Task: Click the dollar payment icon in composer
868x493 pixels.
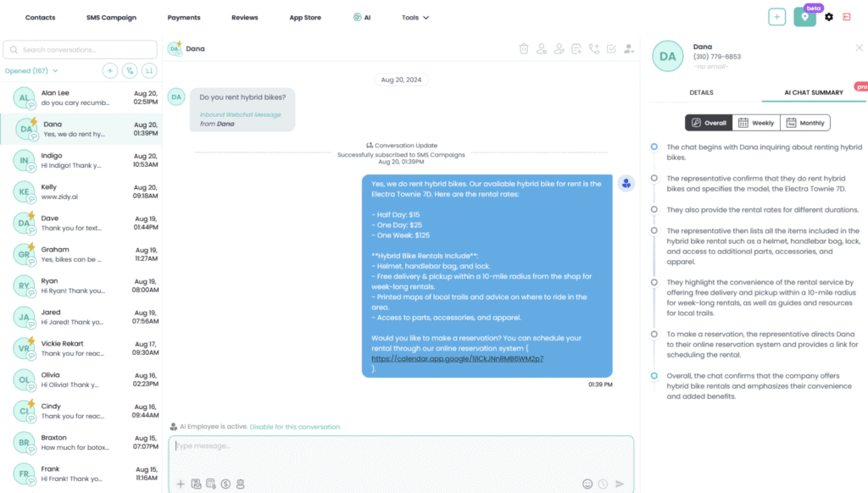Action: click(225, 484)
